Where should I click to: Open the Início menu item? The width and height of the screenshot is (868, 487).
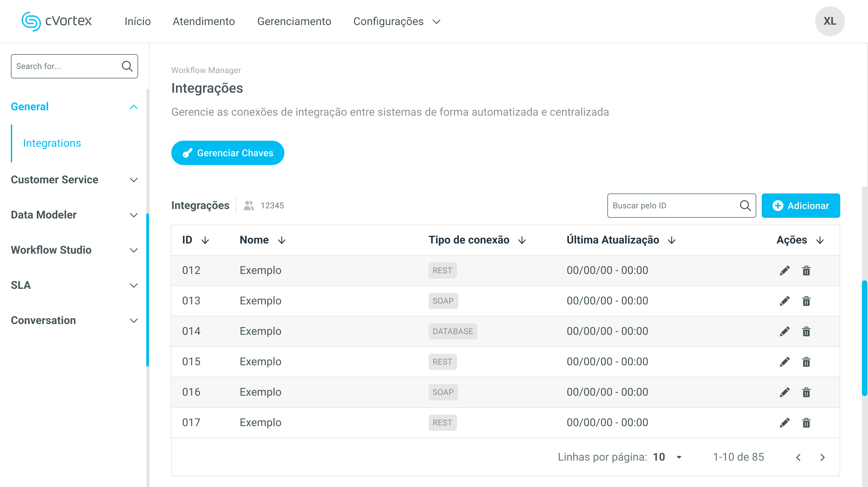pos(138,22)
